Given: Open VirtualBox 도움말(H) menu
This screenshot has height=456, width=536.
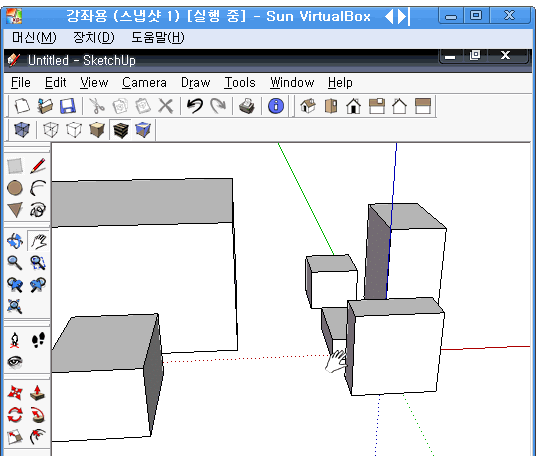Looking at the screenshot, I should click(158, 37).
